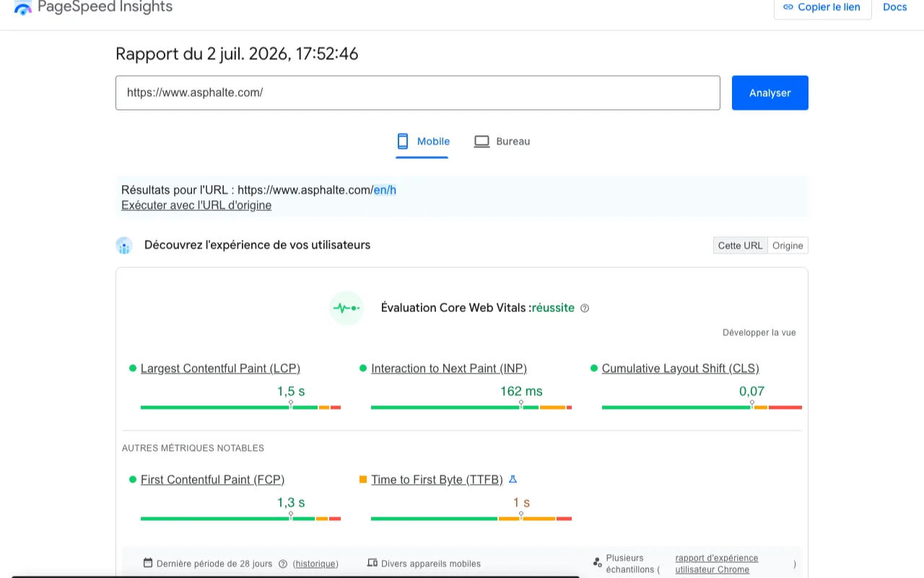This screenshot has height=578, width=924.
Task: Click the TTFB distribution bar
Action: (471, 519)
